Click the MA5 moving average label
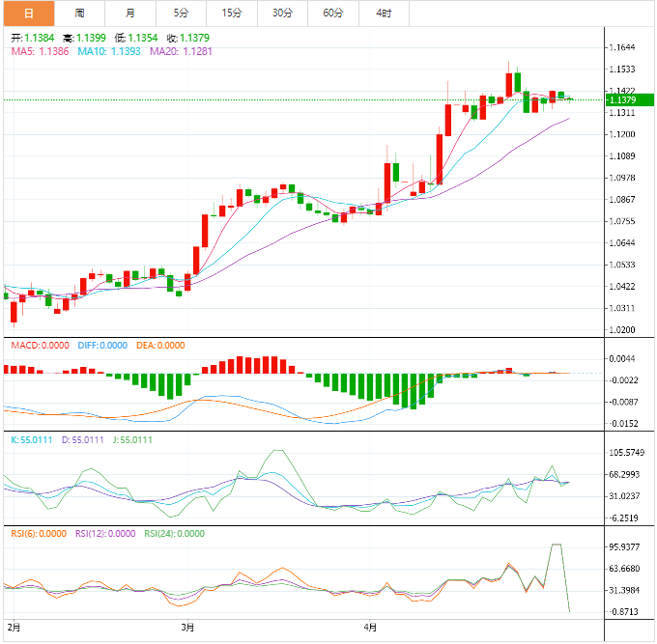The width and height of the screenshot is (657, 644). tap(39, 51)
